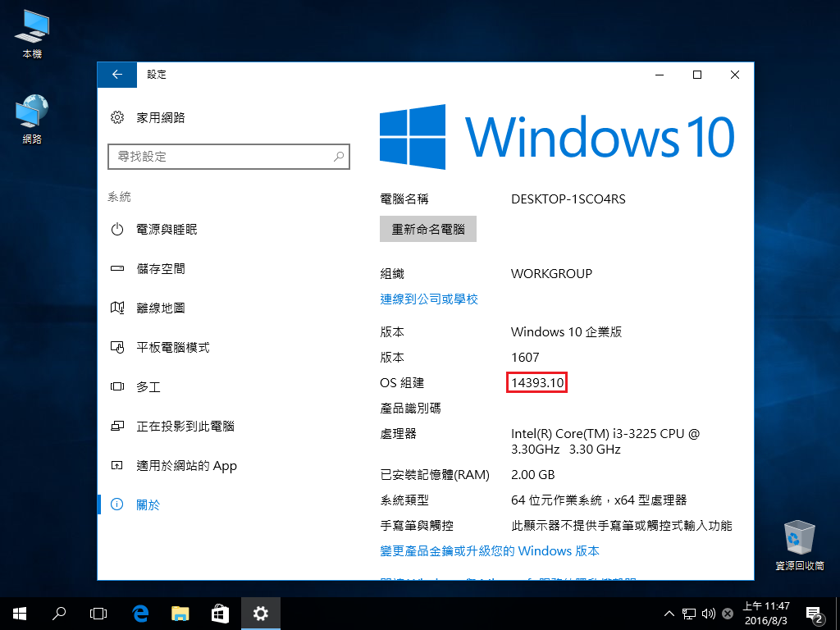The height and width of the screenshot is (630, 840).
Task: Open 變更產品金鑰或升級您的 Windows 版本 link
Action: coord(490,550)
